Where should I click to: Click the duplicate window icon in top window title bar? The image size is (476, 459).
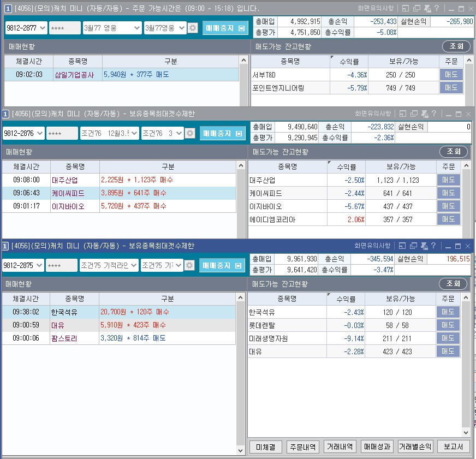[417, 9]
